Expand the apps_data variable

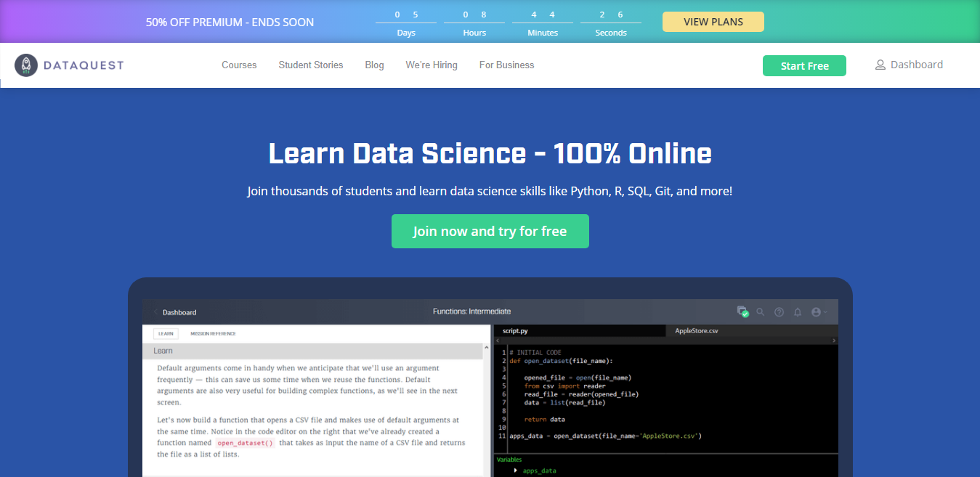tap(516, 470)
